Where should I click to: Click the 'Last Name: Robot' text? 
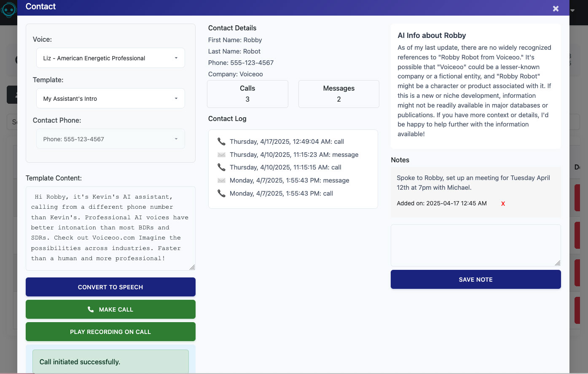[234, 51]
